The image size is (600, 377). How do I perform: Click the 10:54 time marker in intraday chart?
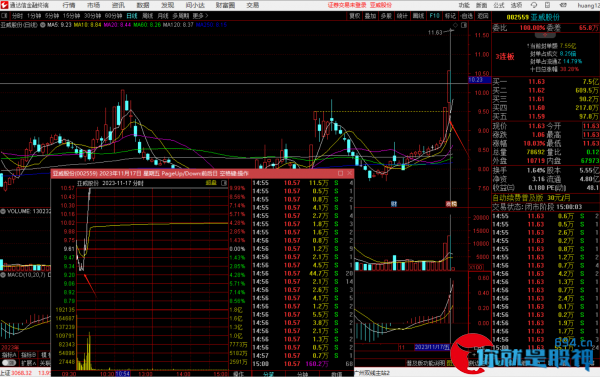click(122, 373)
